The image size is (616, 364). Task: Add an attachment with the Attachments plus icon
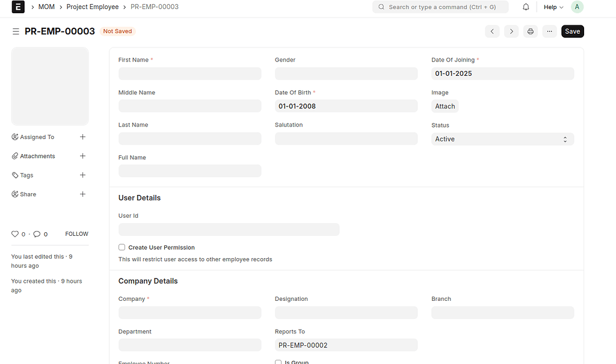(82, 156)
